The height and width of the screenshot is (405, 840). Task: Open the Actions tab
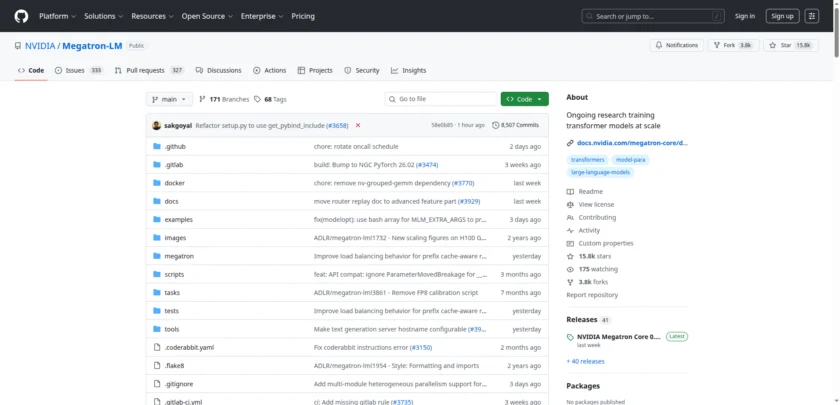point(269,70)
